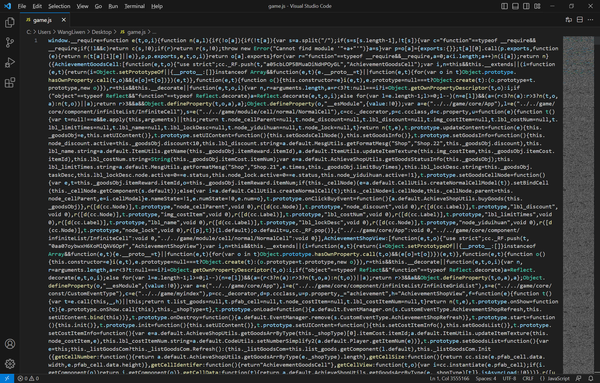Open the customize layout menu
The image size is (600, 383).
pos(538,6)
